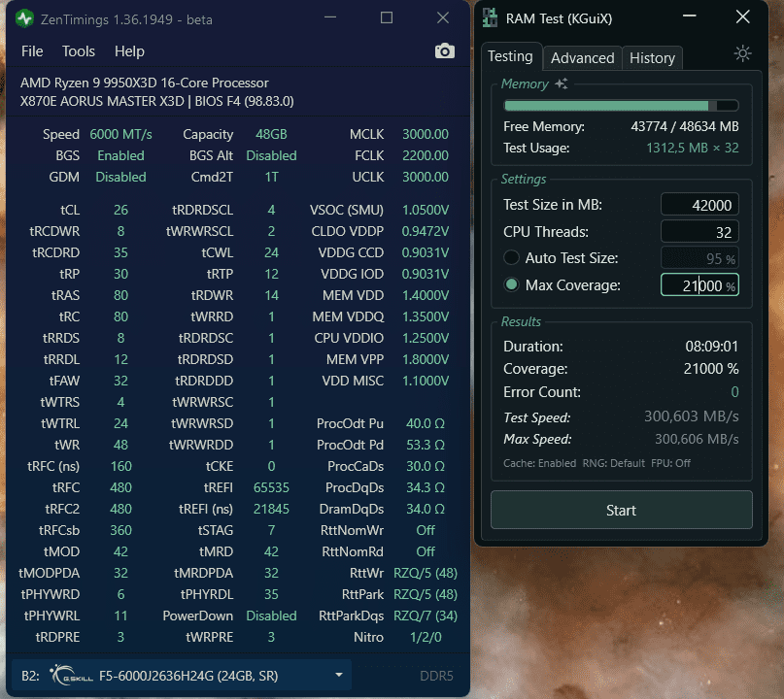The image size is (784, 699).
Task: Open the File menu in ZenTimings
Action: [32, 50]
